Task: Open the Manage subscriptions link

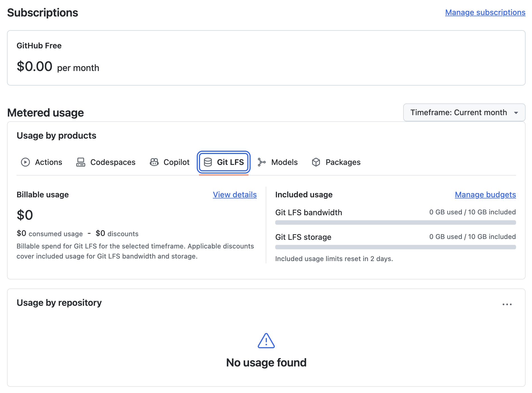Action: (485, 13)
